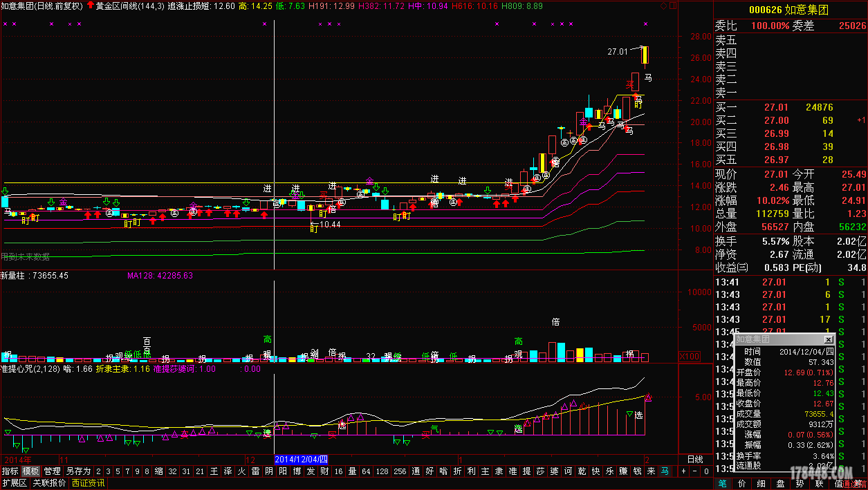
Task: Switch to the 笔 tick tab
Action: 722,482
